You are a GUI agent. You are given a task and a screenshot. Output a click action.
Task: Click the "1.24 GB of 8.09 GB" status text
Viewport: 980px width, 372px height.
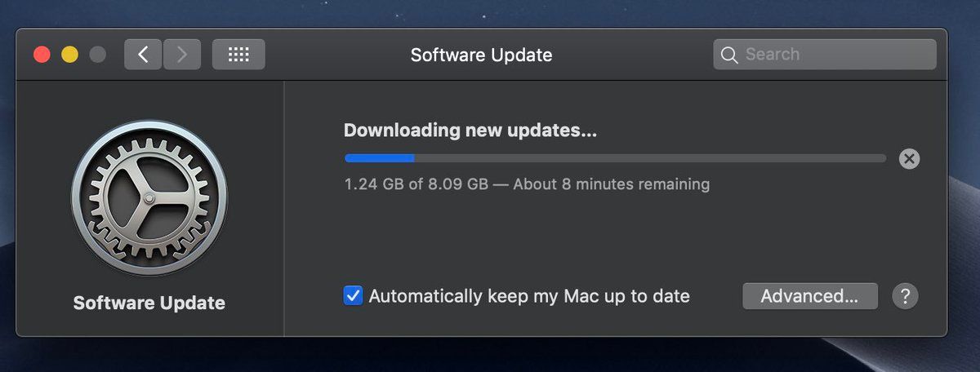tap(416, 184)
